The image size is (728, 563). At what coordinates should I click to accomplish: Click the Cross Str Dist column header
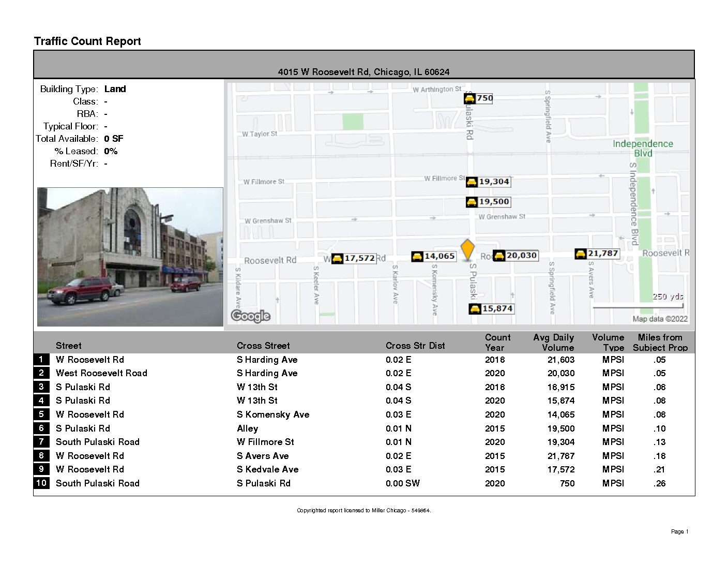pos(415,346)
